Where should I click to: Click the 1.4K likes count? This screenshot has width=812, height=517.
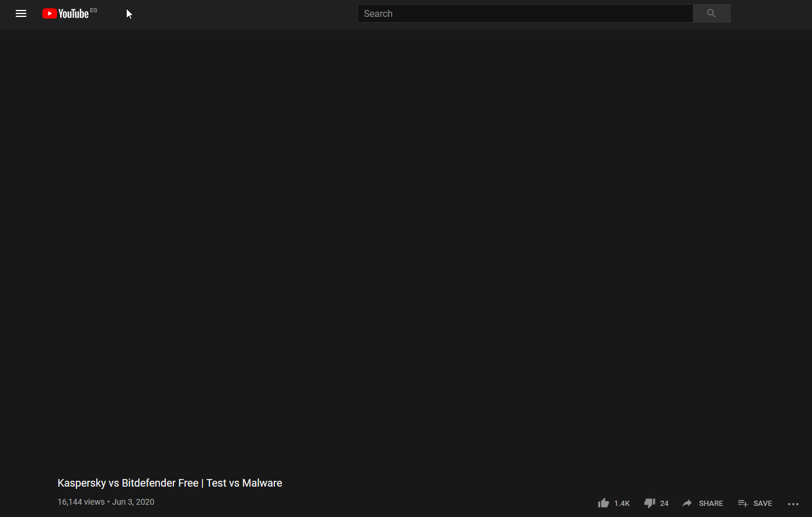point(622,504)
